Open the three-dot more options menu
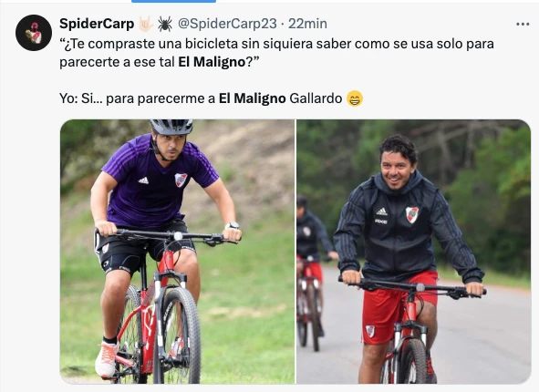Screen dimensions: 539x392 click(523, 24)
